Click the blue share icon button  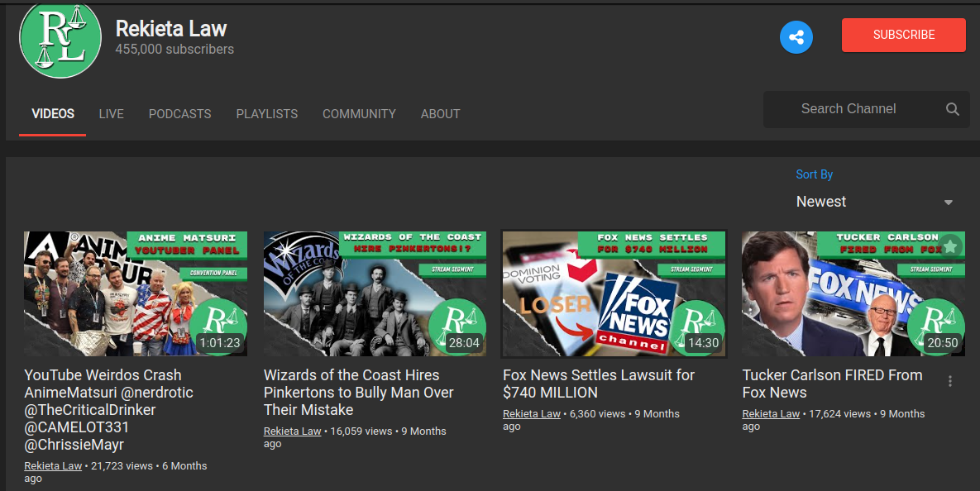pyautogui.click(x=796, y=37)
